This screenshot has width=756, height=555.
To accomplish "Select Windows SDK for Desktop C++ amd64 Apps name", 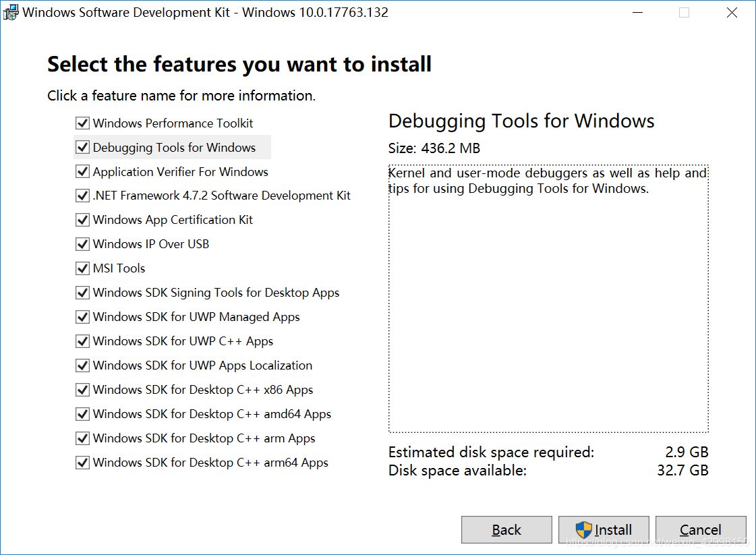I will point(212,414).
